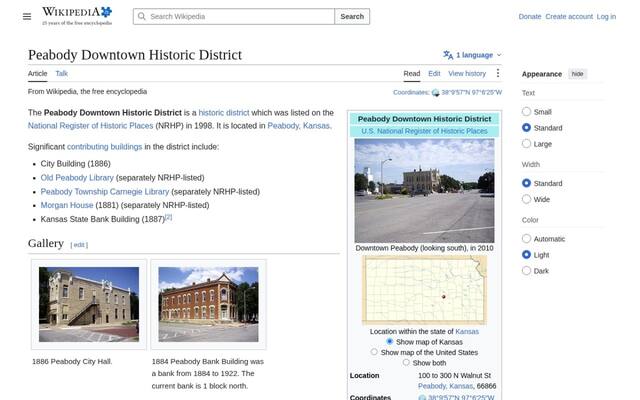Viewport: 640px width, 400px height.
Task: Click the Kansas location map image
Action: tap(424, 290)
